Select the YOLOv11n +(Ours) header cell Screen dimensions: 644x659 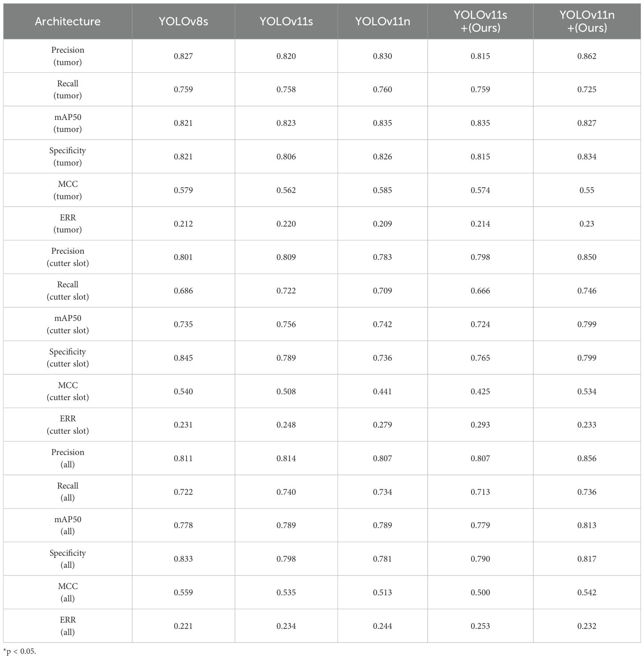tap(587, 21)
